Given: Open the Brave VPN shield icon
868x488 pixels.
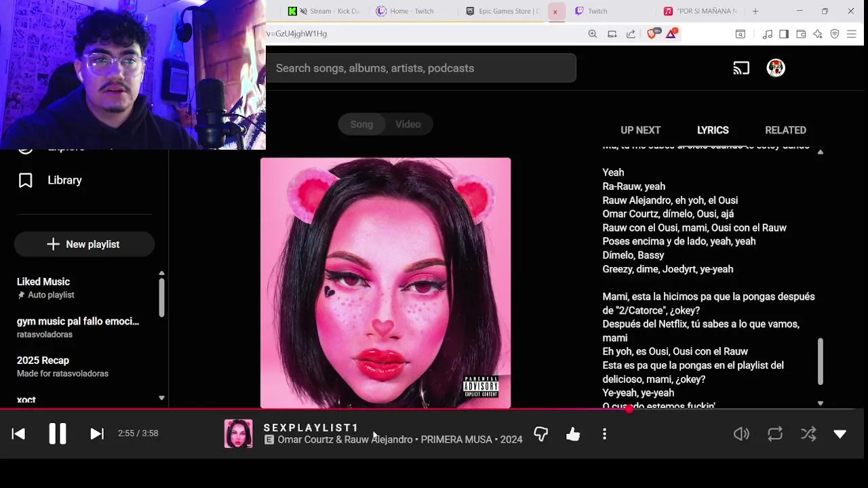Looking at the screenshot, I should click(835, 34).
